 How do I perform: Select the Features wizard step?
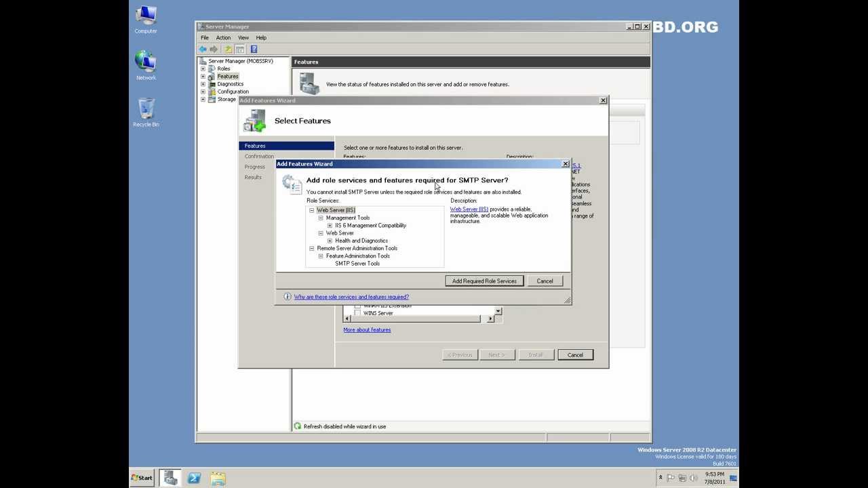click(287, 146)
